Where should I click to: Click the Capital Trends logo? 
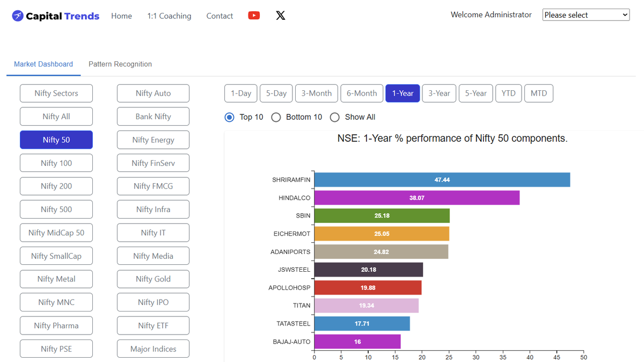coord(55,16)
